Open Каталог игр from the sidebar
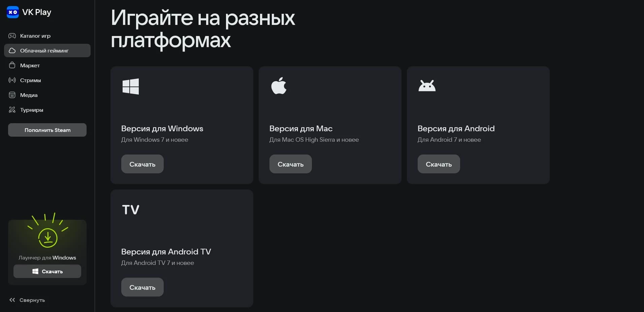The height and width of the screenshot is (312, 644). coord(35,36)
